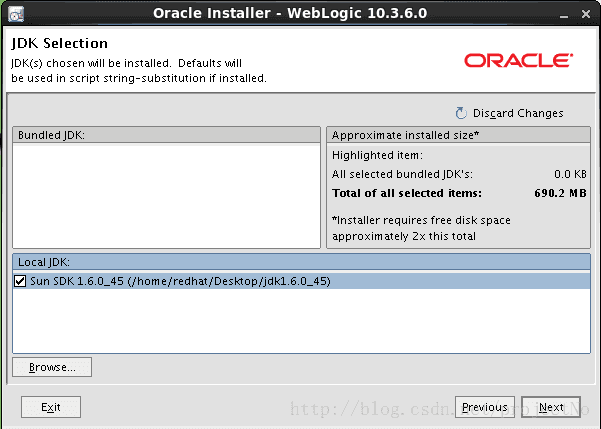Click the Bundled JDK column header
The width and height of the screenshot is (601, 429).
point(166,135)
